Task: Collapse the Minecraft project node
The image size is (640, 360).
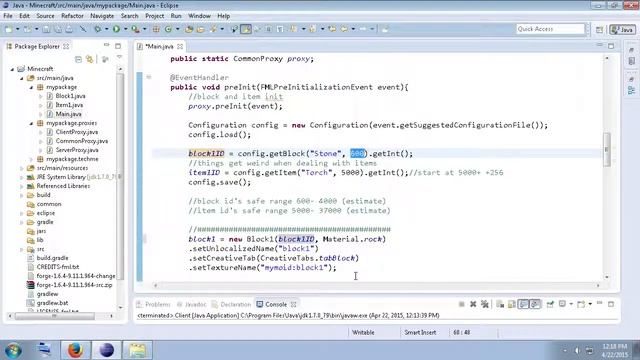Action: tap(12, 69)
